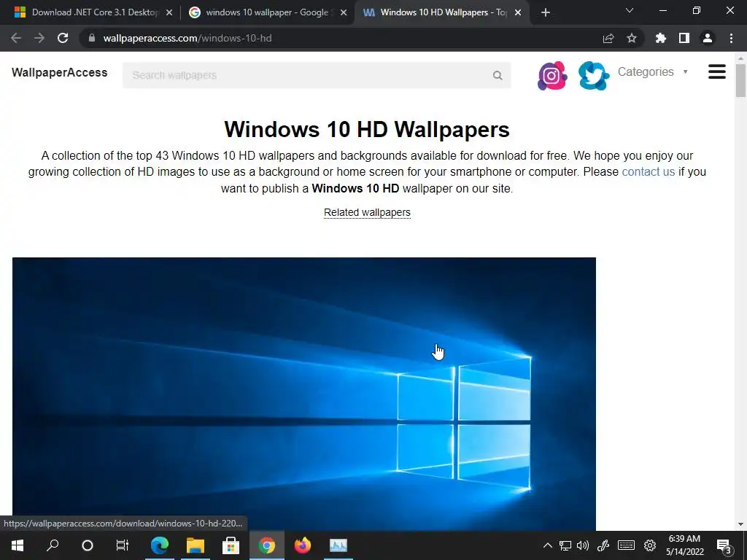Follow the contact us link

[x=648, y=171]
